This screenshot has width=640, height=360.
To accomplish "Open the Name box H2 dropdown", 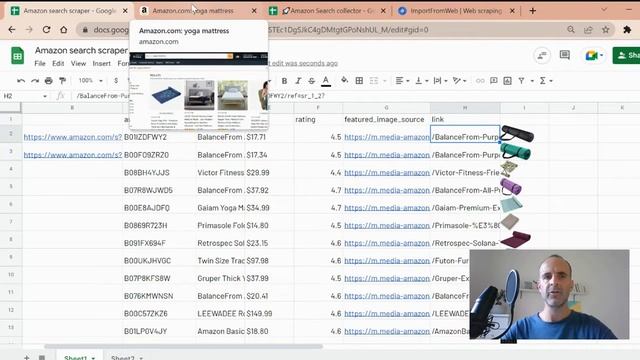I will (44, 96).
